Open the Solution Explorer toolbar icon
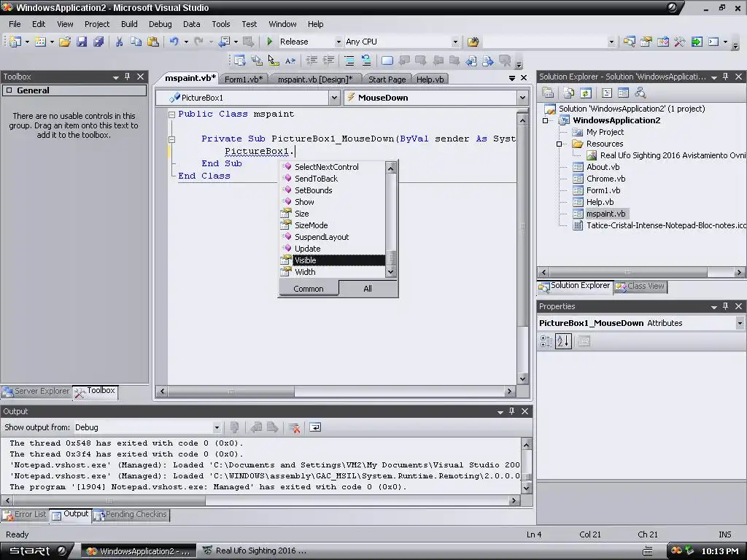 pos(629,42)
